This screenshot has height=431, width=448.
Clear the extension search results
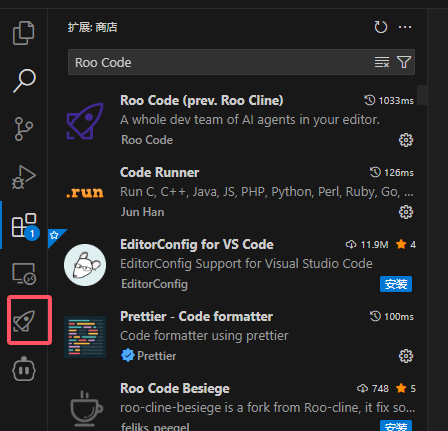point(382,62)
